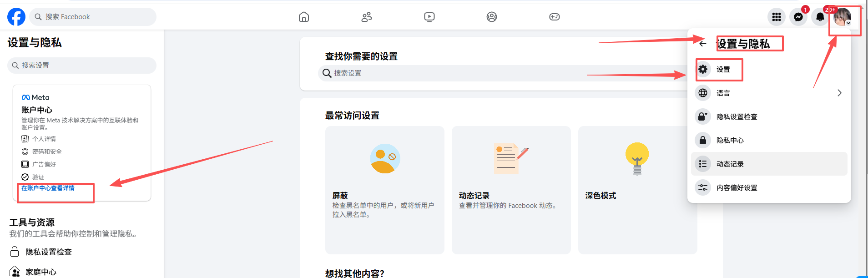Select 隐私设置检查 in the dropdown menu
The image size is (868, 278).
coord(737,116)
